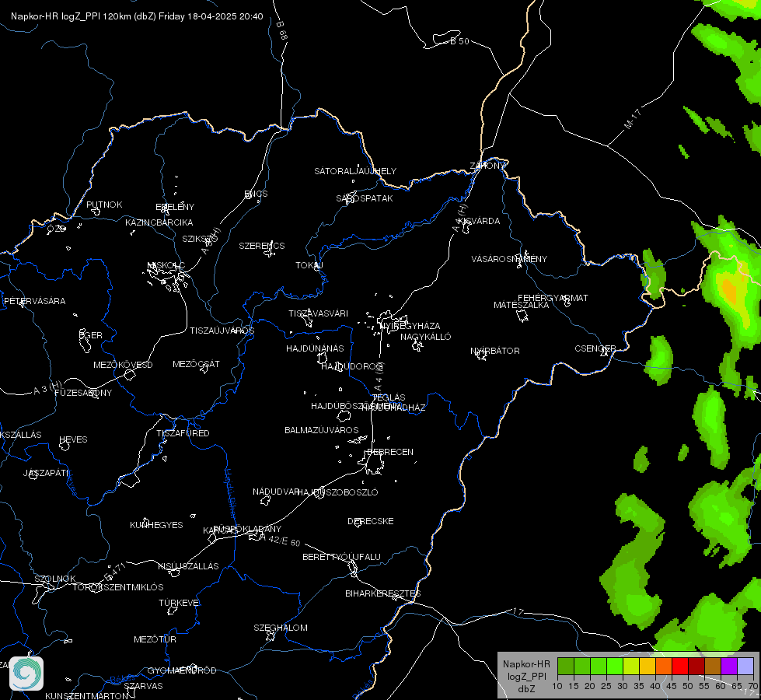This screenshot has height=700, width=761.
Task: Click the 40–45 dBZ orange legend swatch
Action: click(664, 667)
